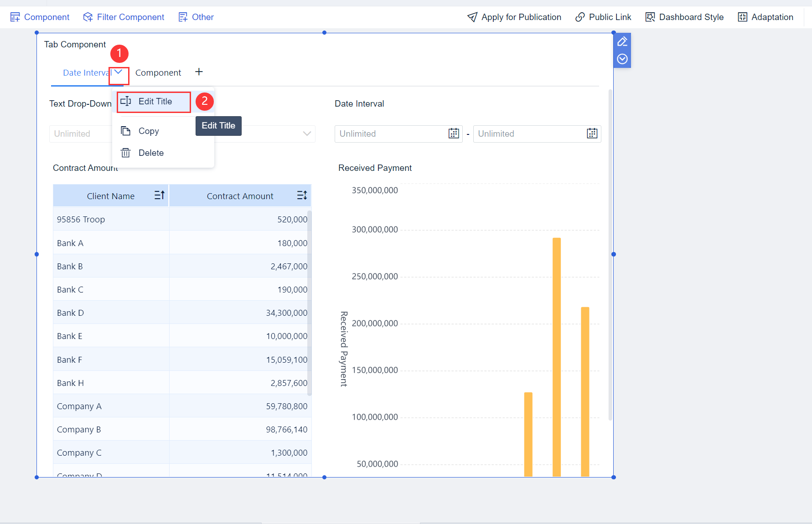
Task: Select Copy from the context menu
Action: click(x=149, y=131)
